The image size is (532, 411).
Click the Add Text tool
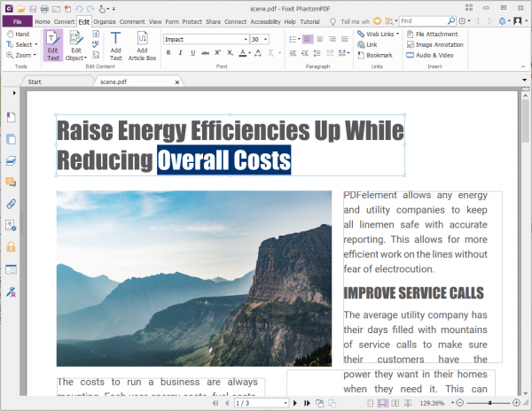[115, 46]
